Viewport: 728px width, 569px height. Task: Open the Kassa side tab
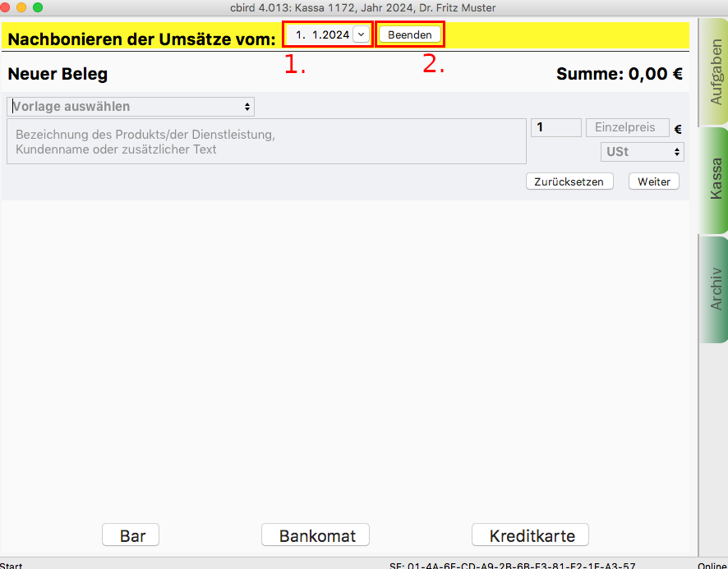[713, 179]
